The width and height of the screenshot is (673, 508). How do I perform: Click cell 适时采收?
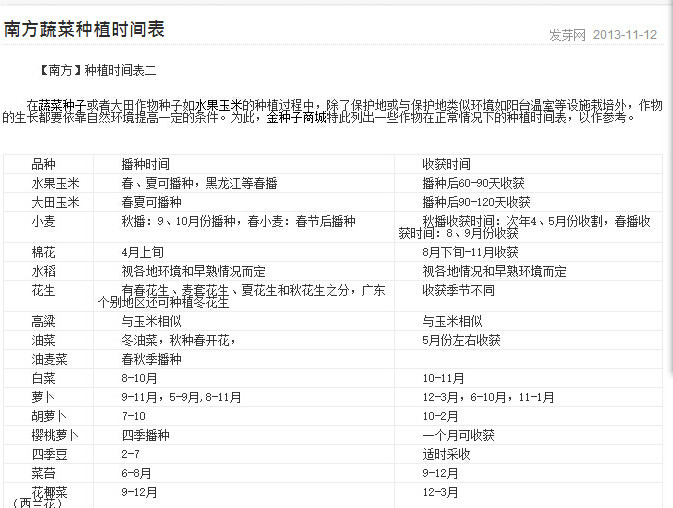(446, 454)
